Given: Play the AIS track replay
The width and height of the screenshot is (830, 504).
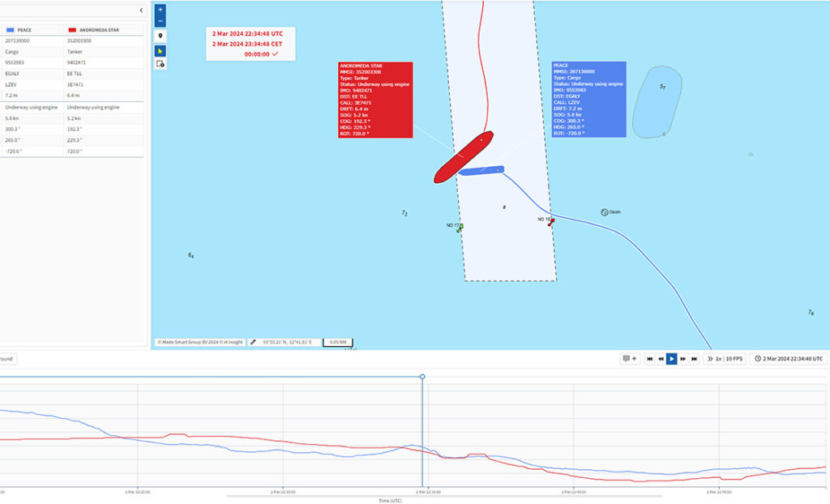Looking at the screenshot, I should click(x=672, y=359).
